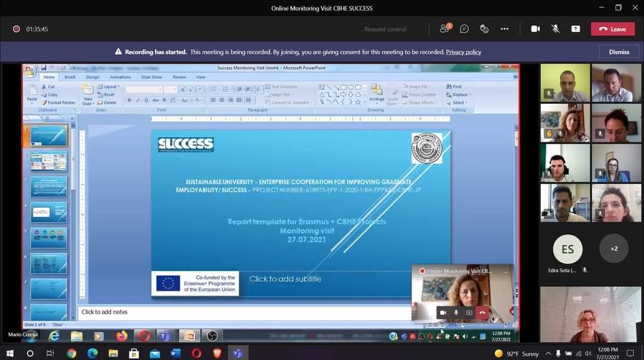Click share screen in floating call window

tap(469, 313)
